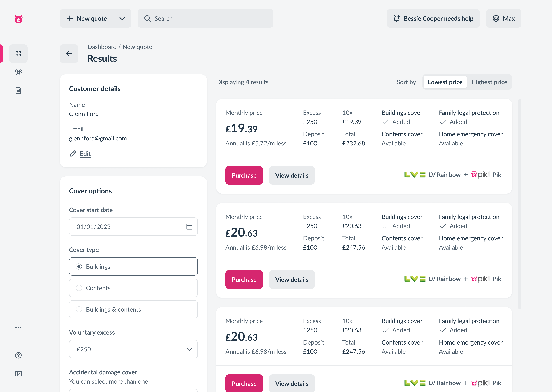The height and width of the screenshot is (392, 552).
Task: Open the customers people icon in sidebar
Action: click(18, 72)
